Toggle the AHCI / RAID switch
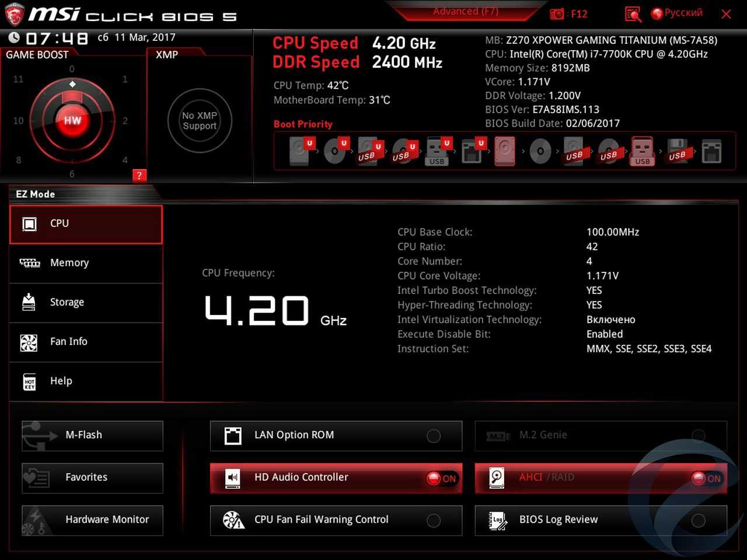The image size is (747, 560). coord(706,478)
